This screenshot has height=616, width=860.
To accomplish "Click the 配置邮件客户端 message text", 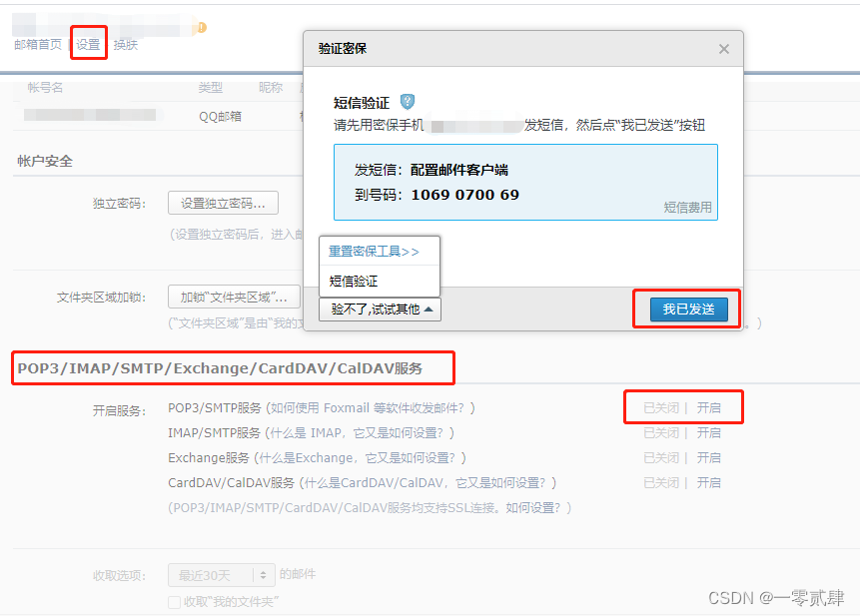I will pos(459,170).
